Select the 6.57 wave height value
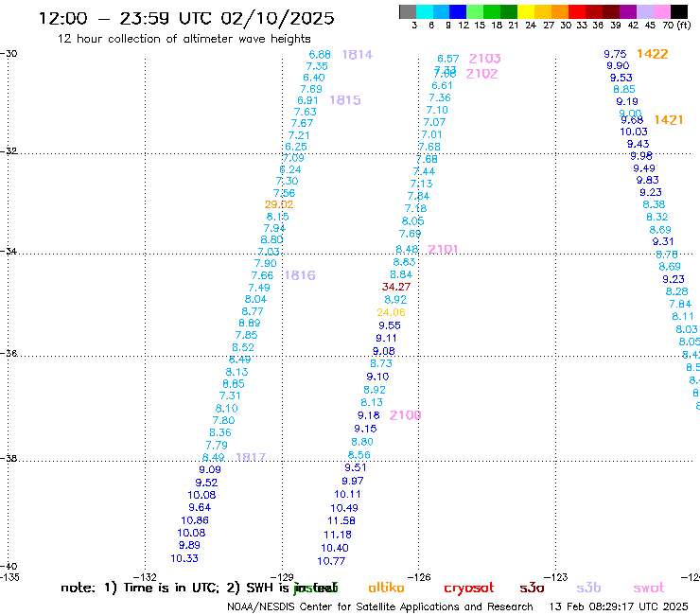700x615 pixels. tap(448, 59)
